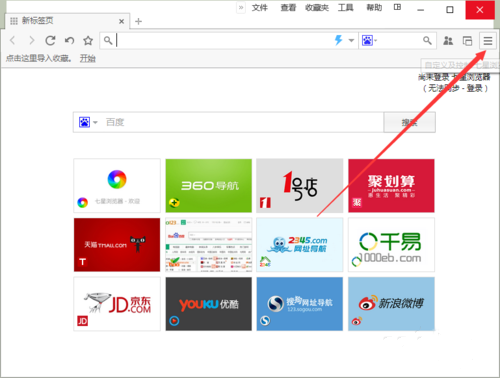Reload the page with the refresh icon
The image size is (500, 378).
(x=50, y=41)
